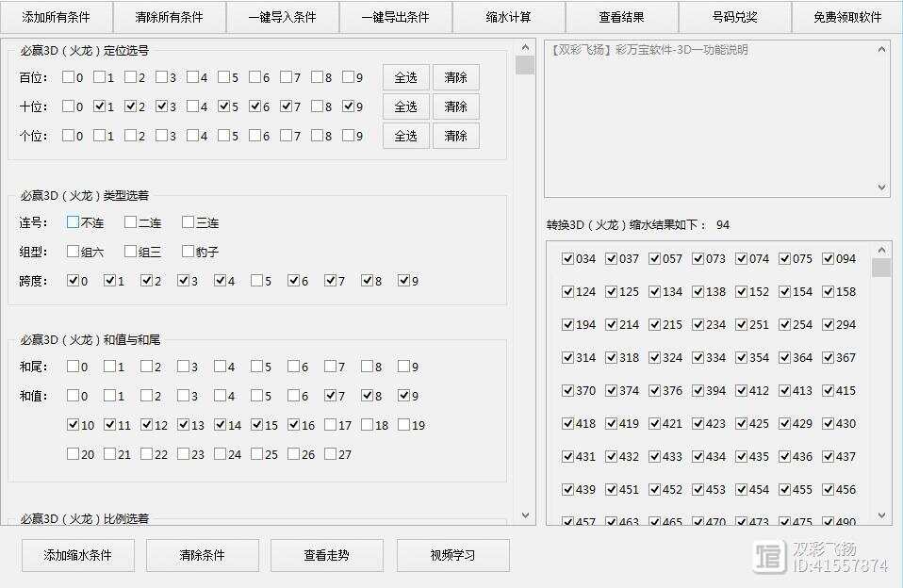This screenshot has height=588, width=903.
Task: Uncheck result number 370
Action: (567, 390)
